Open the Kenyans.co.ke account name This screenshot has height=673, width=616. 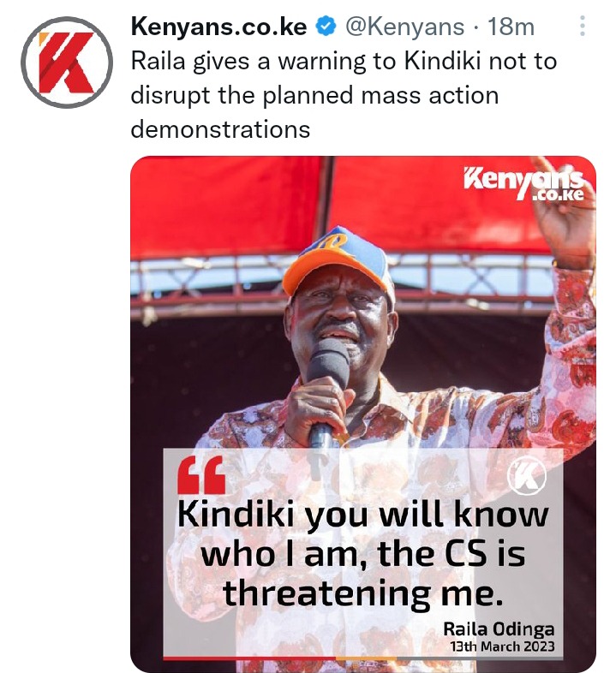(x=218, y=27)
